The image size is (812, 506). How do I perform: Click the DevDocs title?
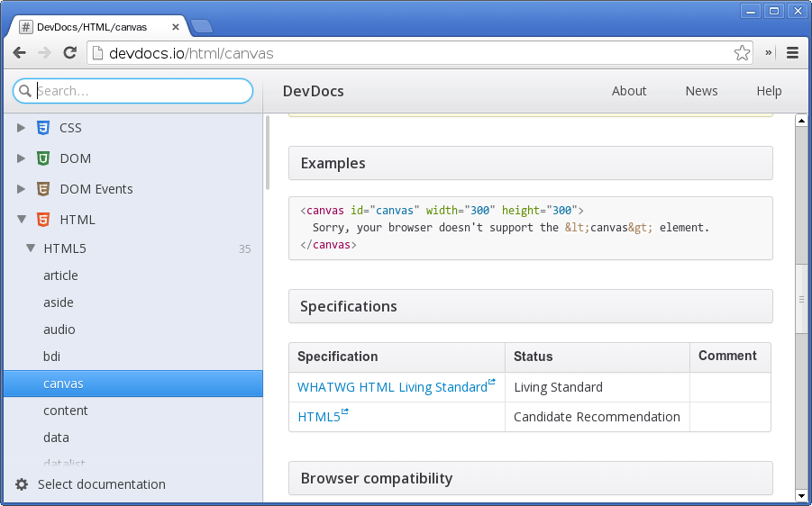tap(314, 91)
